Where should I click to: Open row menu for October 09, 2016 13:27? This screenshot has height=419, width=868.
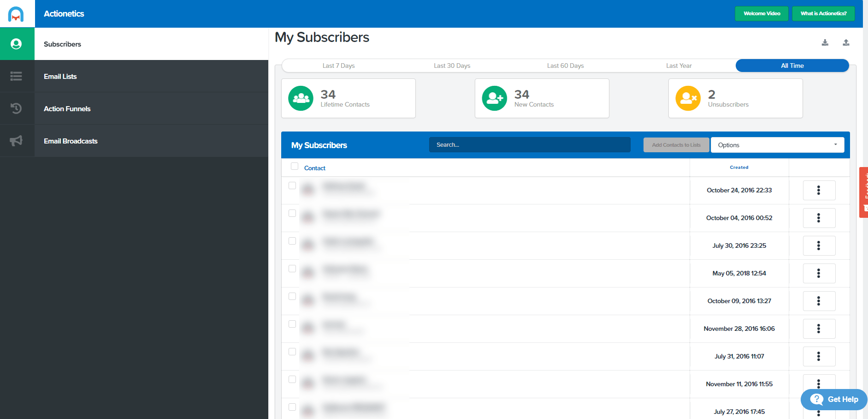coord(819,301)
